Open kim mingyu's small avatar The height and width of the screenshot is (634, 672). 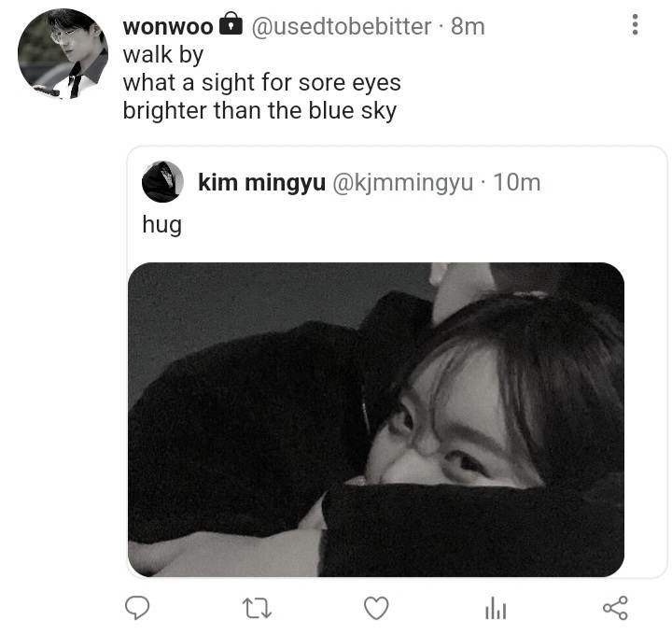(162, 182)
